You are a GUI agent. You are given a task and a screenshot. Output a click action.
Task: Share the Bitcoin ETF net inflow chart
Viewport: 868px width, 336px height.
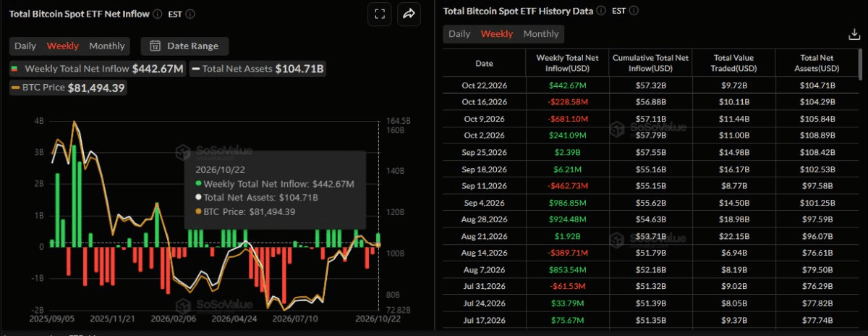(x=409, y=14)
